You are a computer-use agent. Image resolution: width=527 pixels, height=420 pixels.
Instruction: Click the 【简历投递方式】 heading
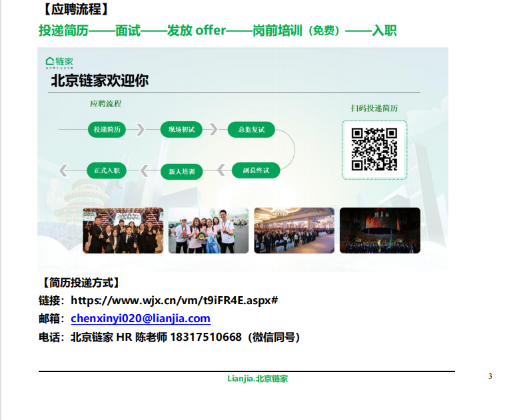[x=81, y=283]
